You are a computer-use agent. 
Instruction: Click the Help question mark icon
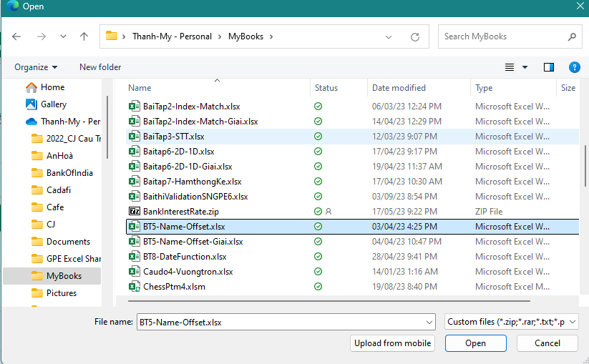574,67
